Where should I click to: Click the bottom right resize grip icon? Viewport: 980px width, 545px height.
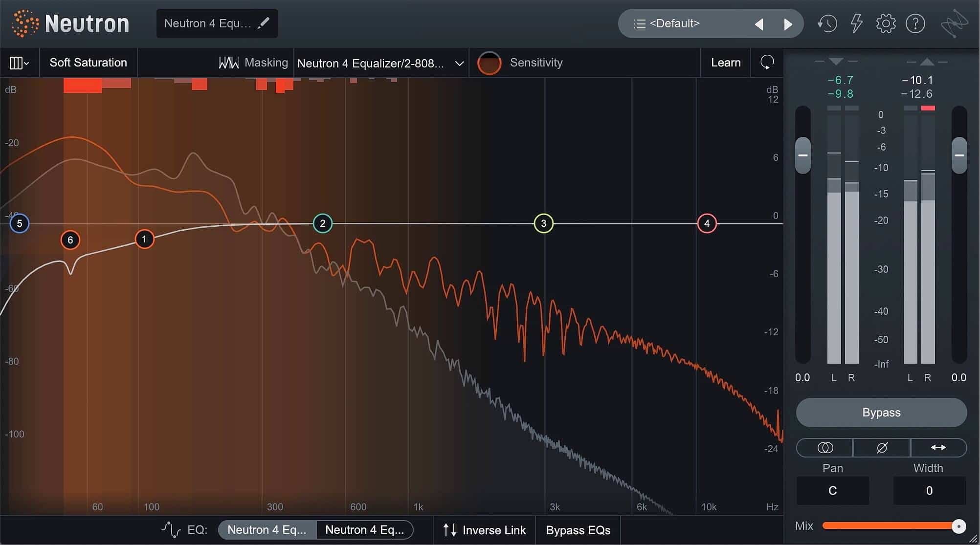coord(974,539)
